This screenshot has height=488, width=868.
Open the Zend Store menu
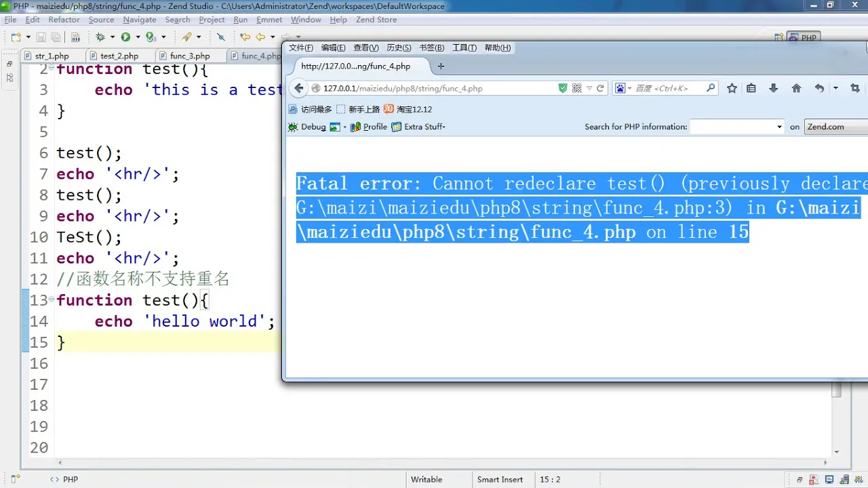tap(376, 20)
